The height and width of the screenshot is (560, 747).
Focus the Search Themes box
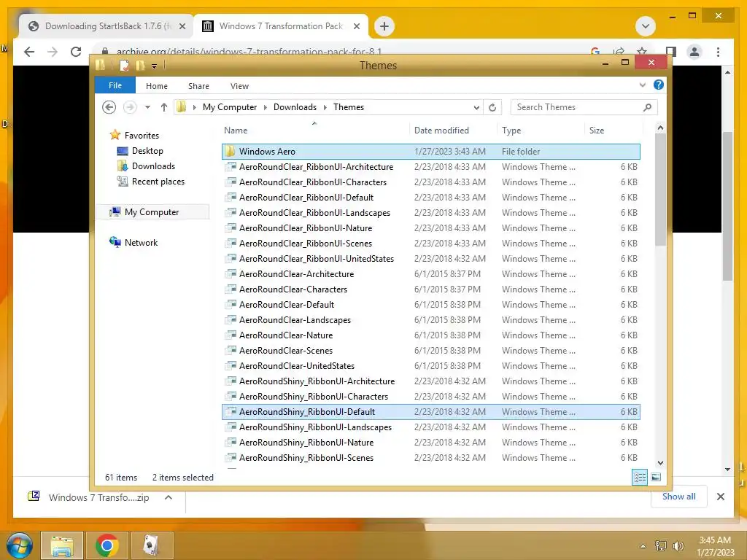pyautogui.click(x=584, y=107)
